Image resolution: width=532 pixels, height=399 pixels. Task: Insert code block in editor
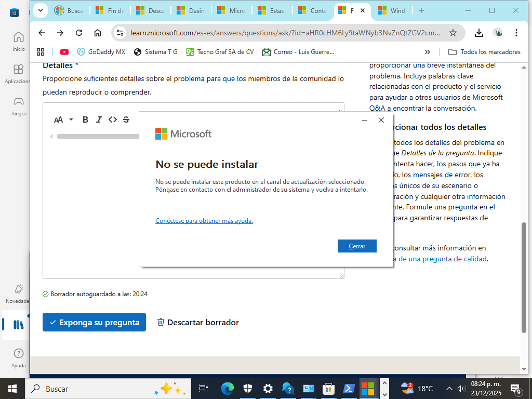[113, 119]
